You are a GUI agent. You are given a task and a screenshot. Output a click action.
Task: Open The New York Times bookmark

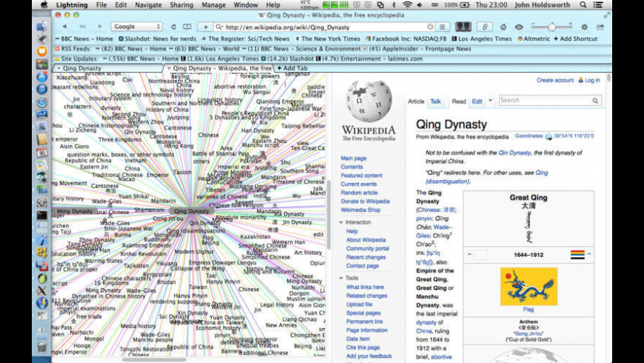pyautogui.click(x=328, y=39)
